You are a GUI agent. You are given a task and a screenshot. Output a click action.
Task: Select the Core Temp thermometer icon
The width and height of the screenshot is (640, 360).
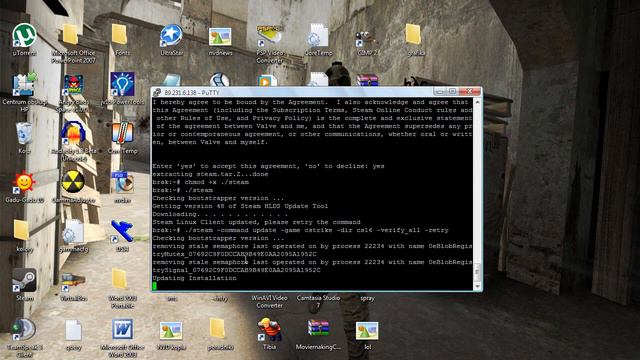click(122, 134)
